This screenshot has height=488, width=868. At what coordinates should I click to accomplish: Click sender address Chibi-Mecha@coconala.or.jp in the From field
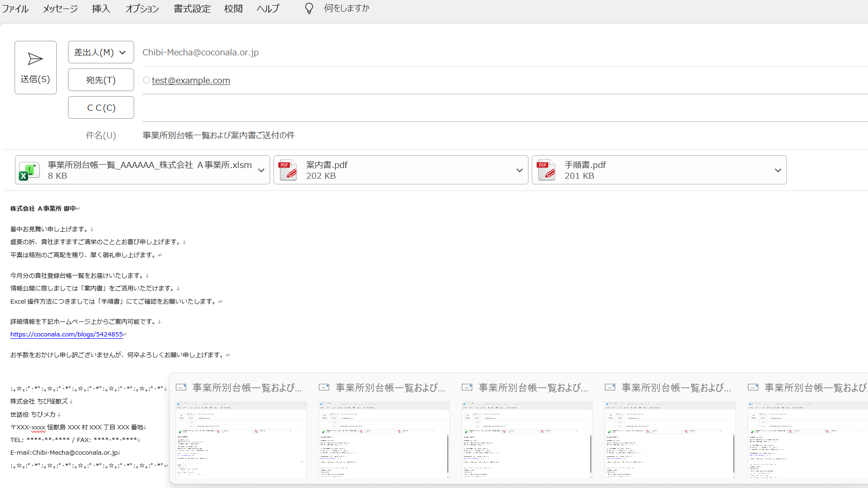[201, 52]
